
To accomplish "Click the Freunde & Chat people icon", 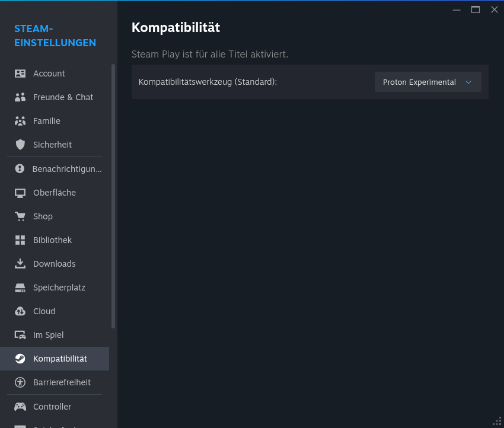I will [x=20, y=97].
